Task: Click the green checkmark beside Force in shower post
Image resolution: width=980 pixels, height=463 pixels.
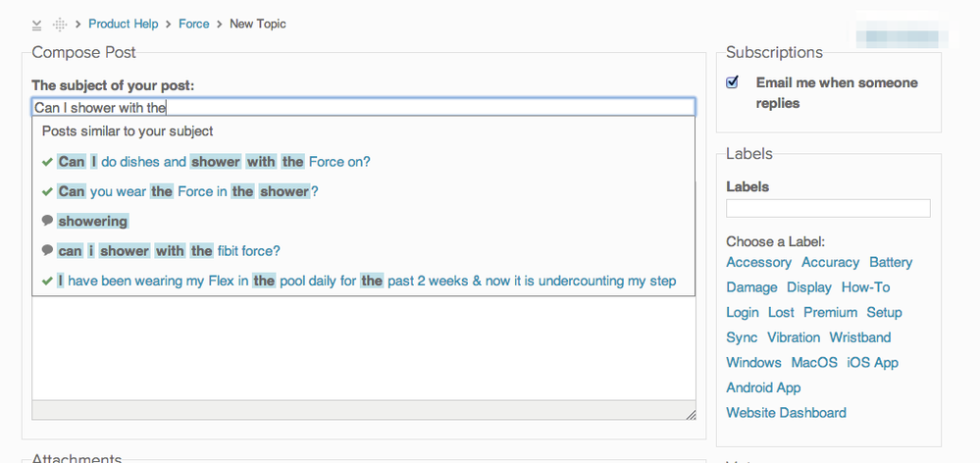Action: (x=47, y=191)
